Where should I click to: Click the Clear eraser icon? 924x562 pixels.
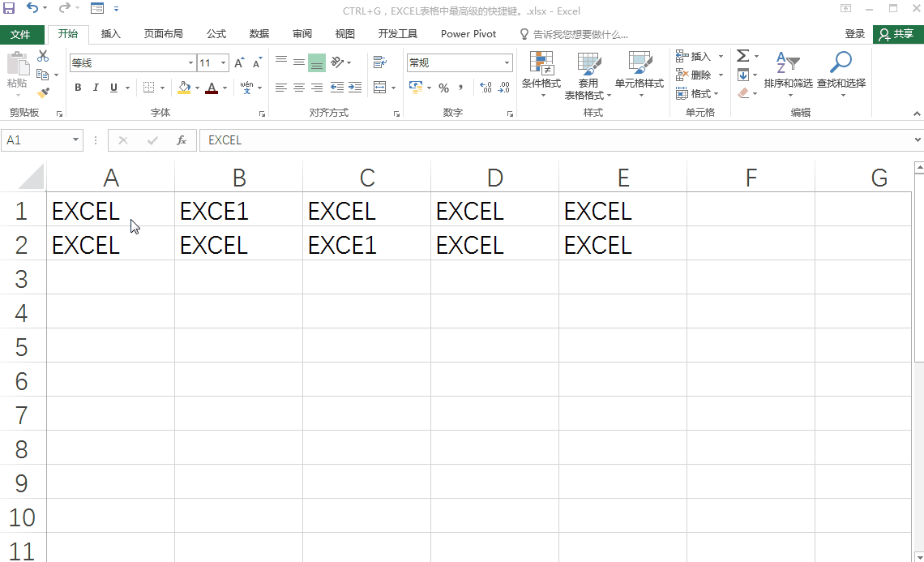click(743, 93)
